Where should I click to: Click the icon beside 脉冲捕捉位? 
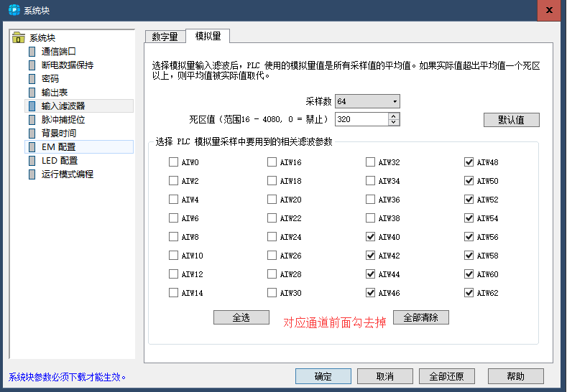(32, 120)
